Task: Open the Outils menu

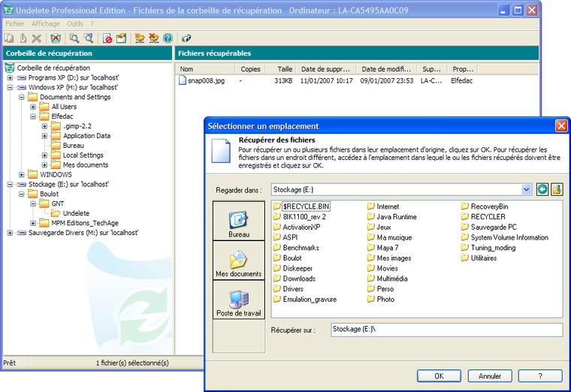Action: (75, 24)
